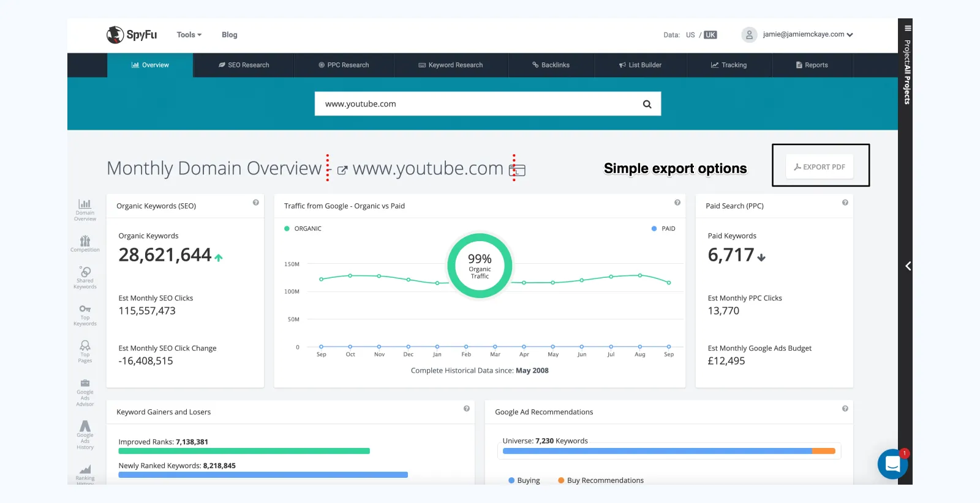Screen dimensions: 980x503
Task: Open the projects panel hamburger menu
Action: point(908,28)
